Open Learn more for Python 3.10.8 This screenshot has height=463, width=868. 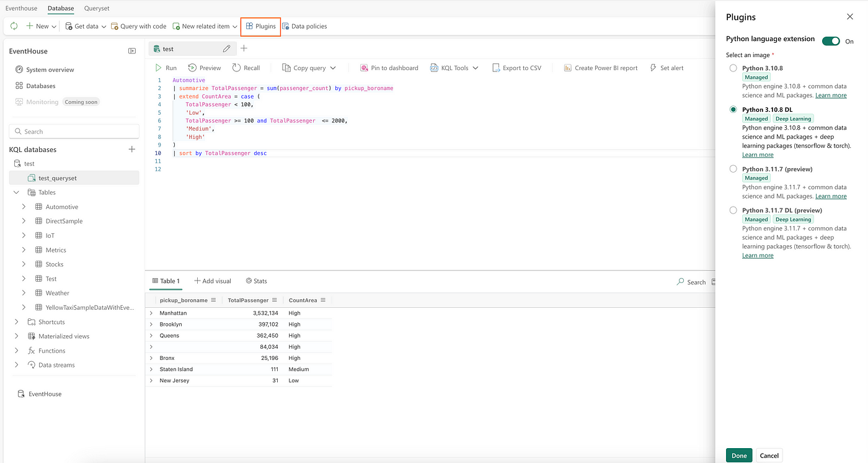pos(831,96)
